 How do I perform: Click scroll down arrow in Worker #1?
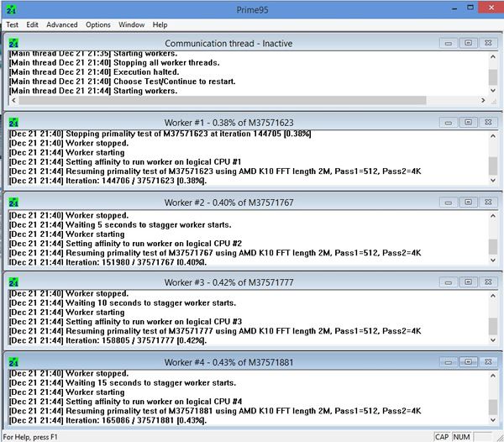point(493,181)
